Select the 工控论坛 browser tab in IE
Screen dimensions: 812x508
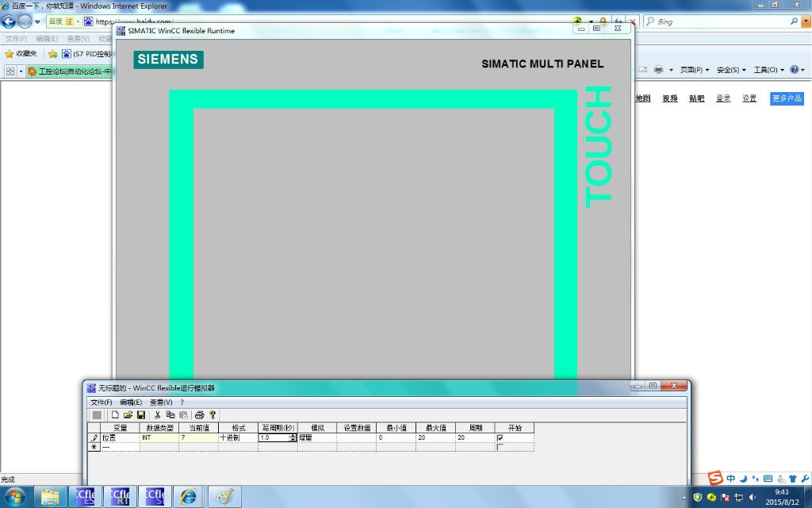69,71
